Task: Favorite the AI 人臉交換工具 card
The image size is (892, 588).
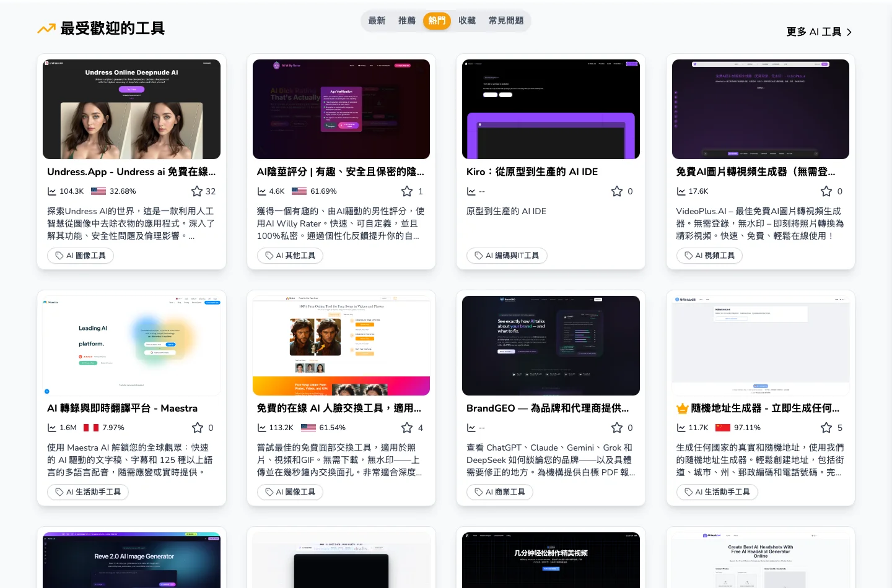Action: pos(407,428)
